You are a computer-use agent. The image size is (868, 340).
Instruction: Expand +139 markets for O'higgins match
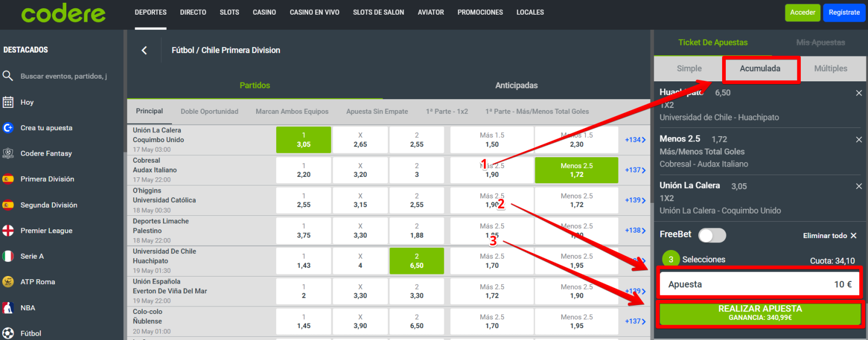[635, 200]
